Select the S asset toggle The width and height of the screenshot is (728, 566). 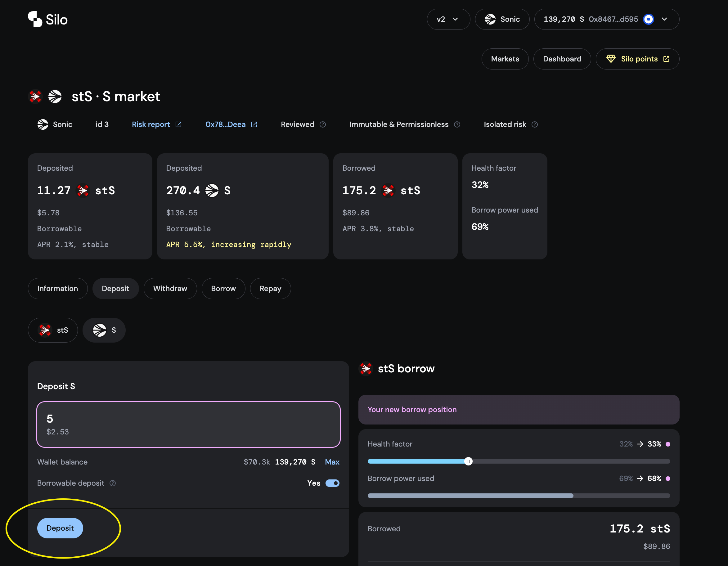(104, 330)
